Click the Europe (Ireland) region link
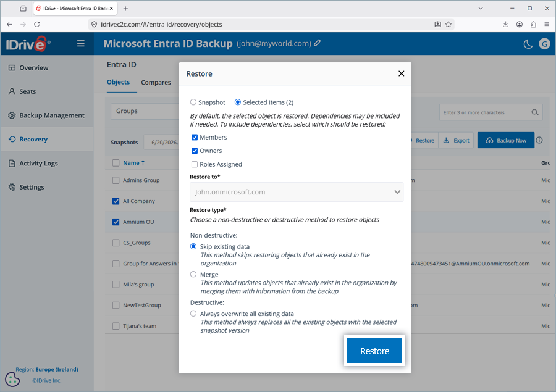Viewport: 556px width, 392px height. 57,369
